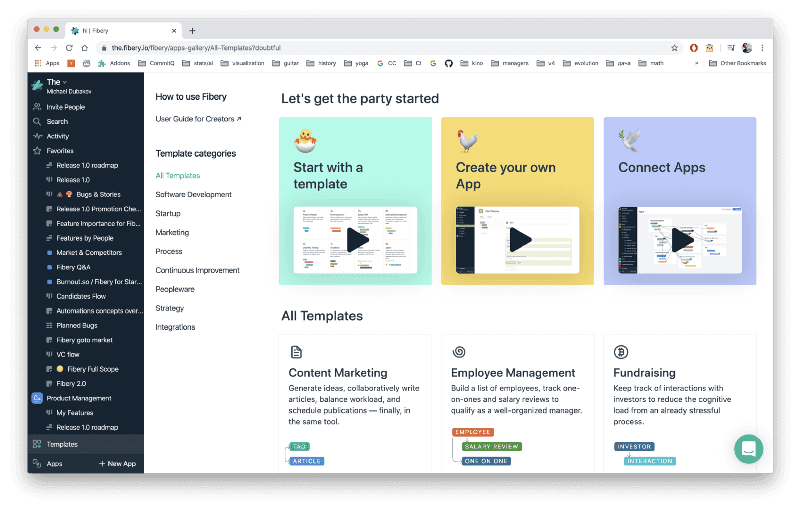
Task: Bookmark this page with the star icon
Action: [674, 48]
